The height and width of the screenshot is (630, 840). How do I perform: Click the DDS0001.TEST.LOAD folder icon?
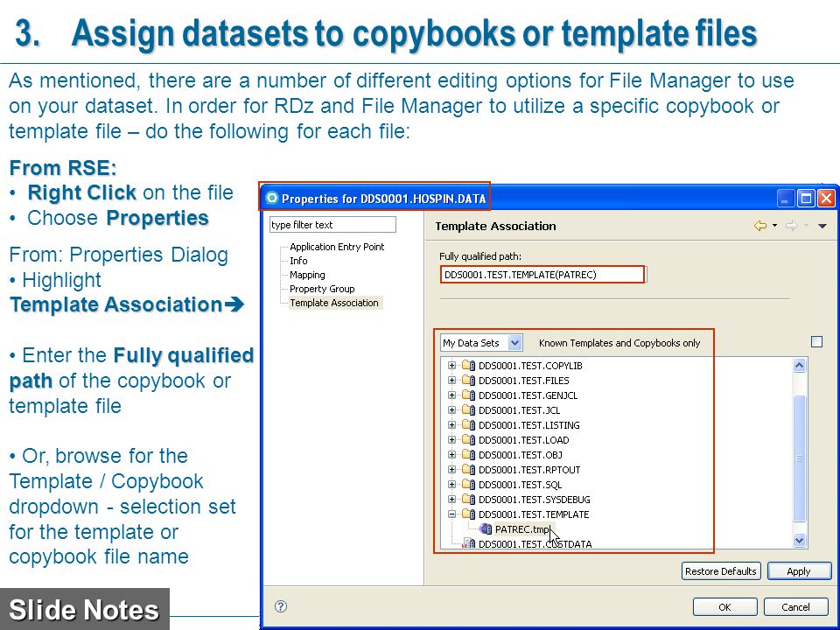click(469, 440)
